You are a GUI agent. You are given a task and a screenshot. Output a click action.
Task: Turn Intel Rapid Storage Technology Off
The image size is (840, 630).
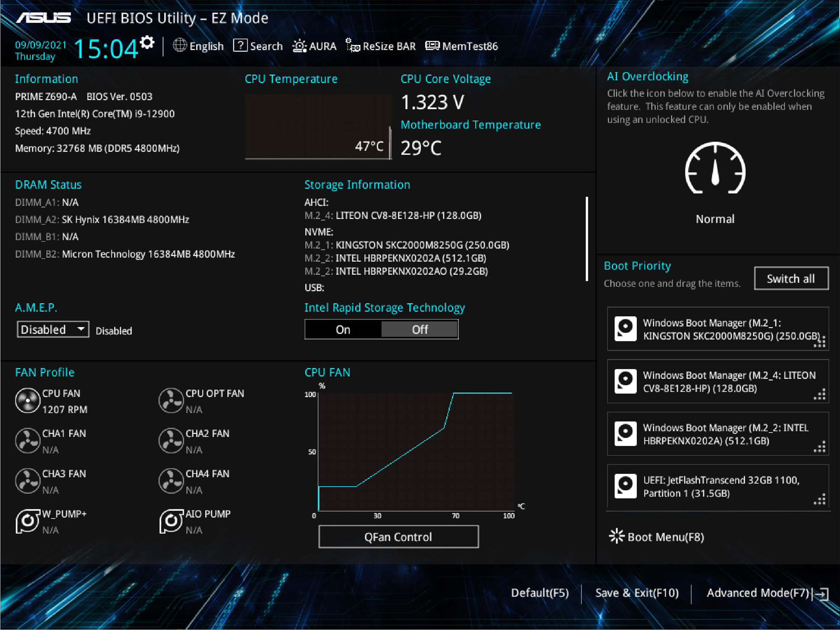coord(420,330)
